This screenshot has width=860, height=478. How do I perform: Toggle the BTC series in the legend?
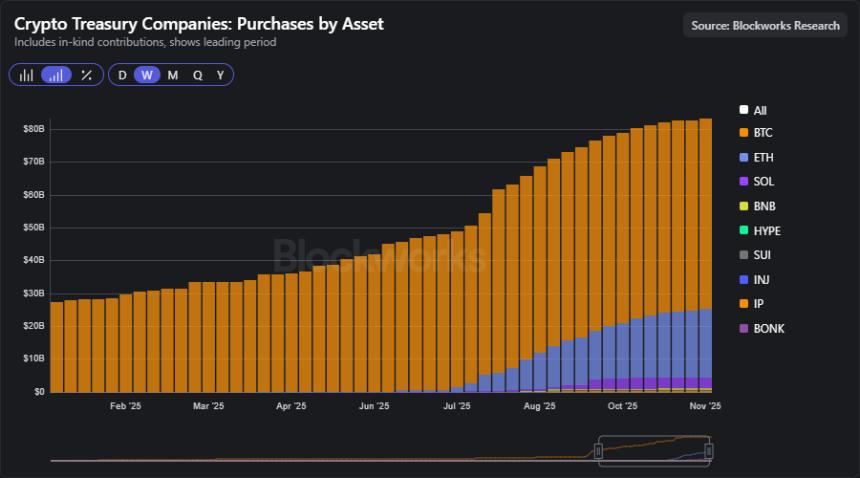tap(762, 133)
